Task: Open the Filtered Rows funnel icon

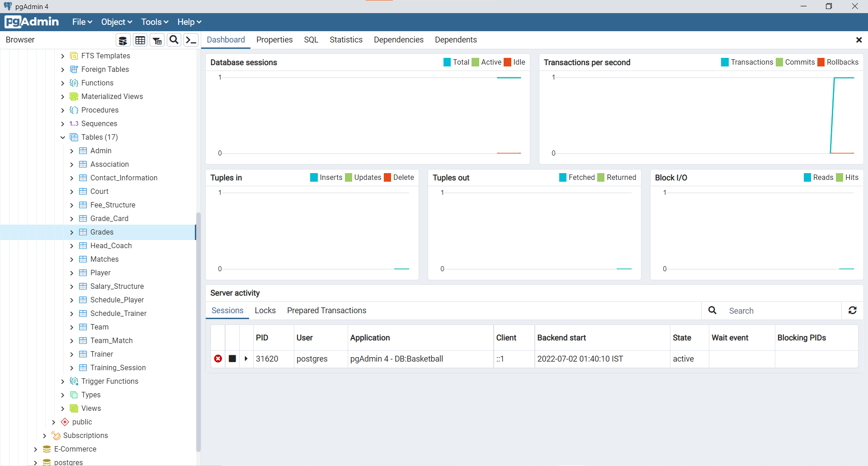Action: pyautogui.click(x=157, y=40)
